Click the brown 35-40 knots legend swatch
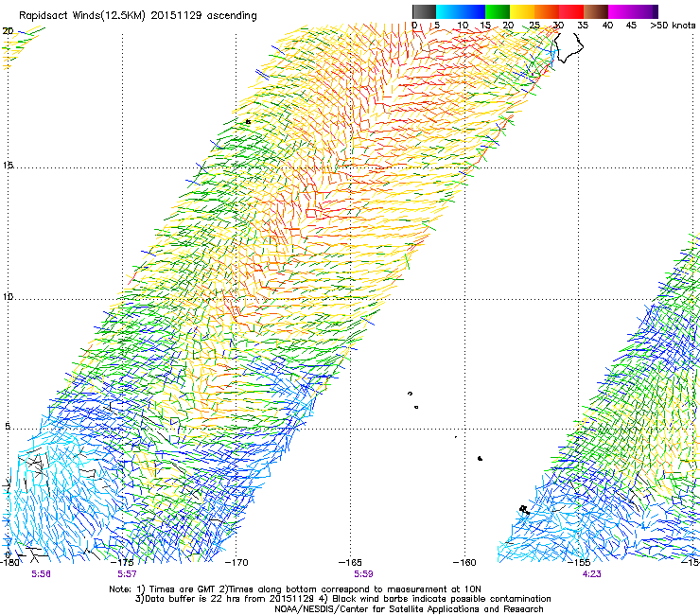Image resolution: width=700 pixels, height=615 pixels. point(596,11)
